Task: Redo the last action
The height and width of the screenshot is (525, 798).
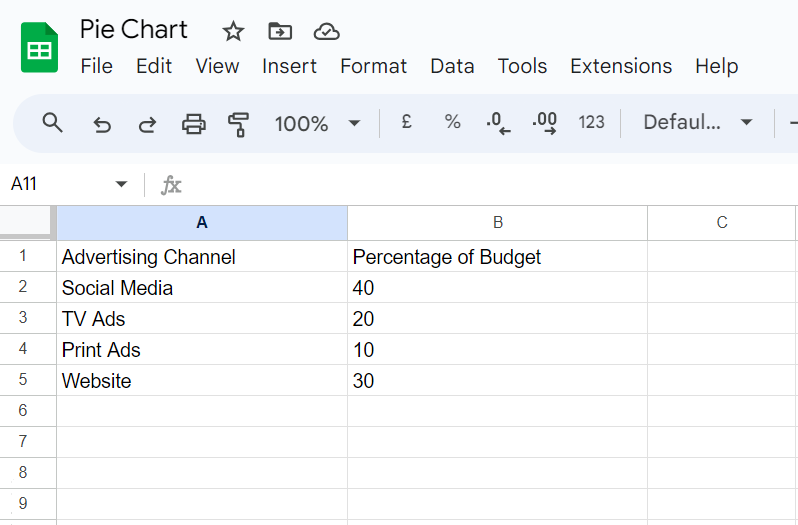Action: (148, 124)
